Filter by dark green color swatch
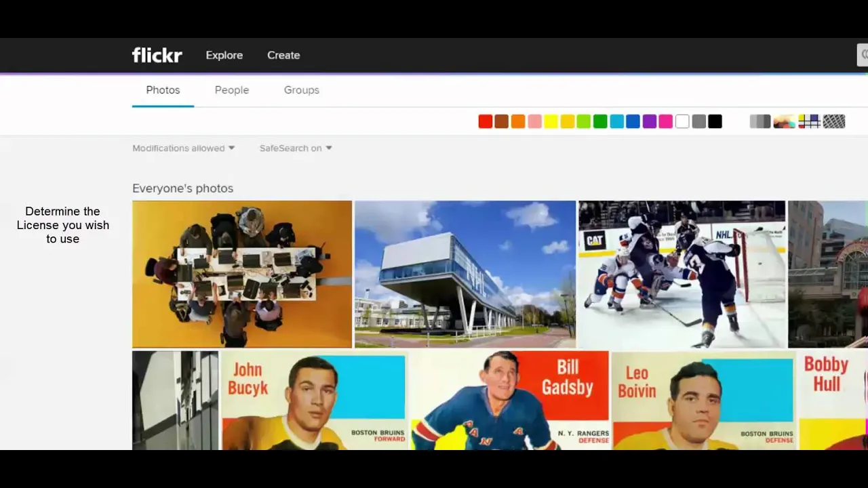This screenshot has height=488, width=868. 600,121
